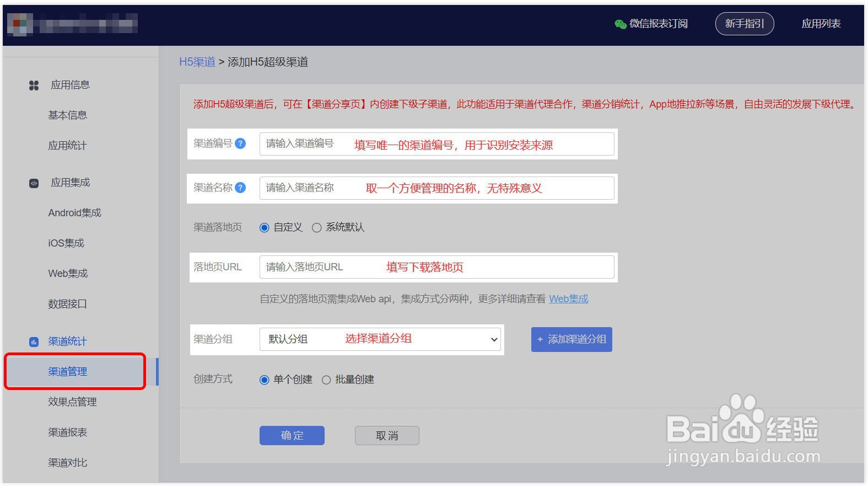
Task: Open Android集成 page
Action: (74, 213)
